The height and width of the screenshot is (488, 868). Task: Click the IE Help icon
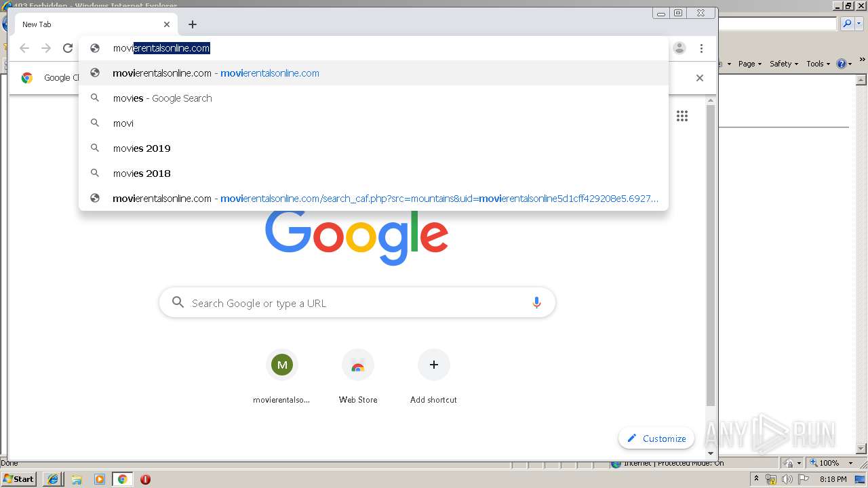(842, 64)
